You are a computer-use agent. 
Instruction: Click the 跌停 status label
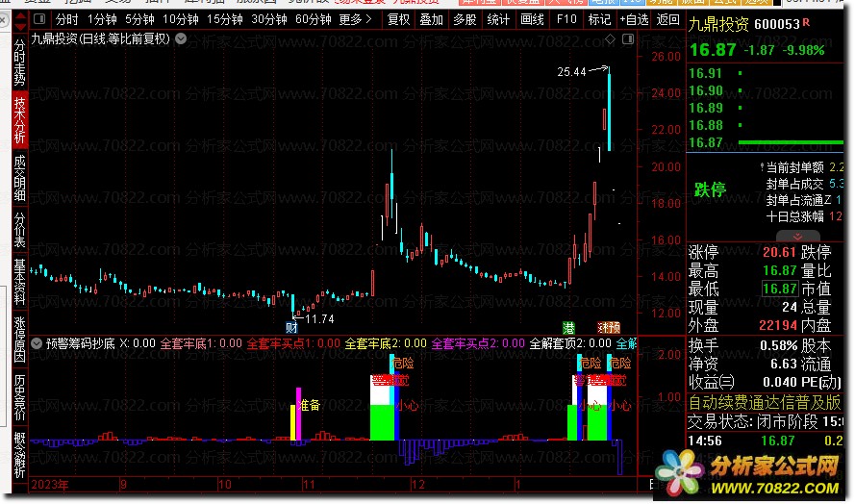point(710,189)
